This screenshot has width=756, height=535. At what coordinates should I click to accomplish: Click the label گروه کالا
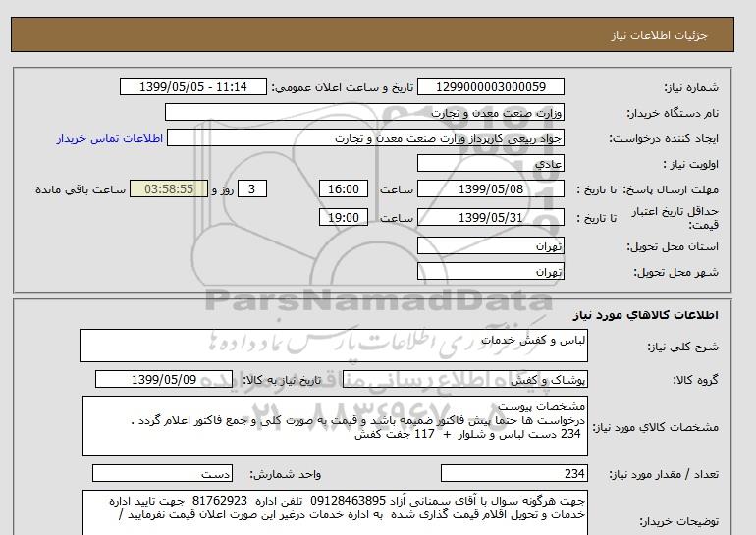point(695,380)
